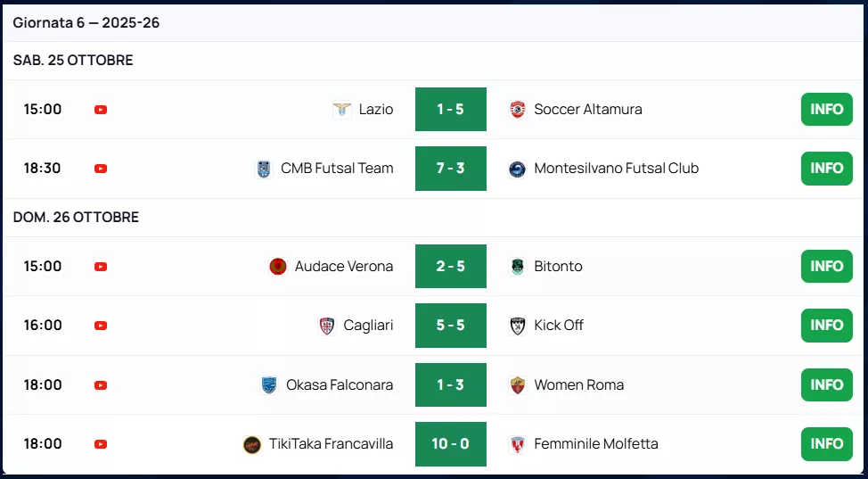The image size is (868, 479).
Task: Open YouTube stream for TikiTaka Francavilla match
Action: pyautogui.click(x=101, y=444)
